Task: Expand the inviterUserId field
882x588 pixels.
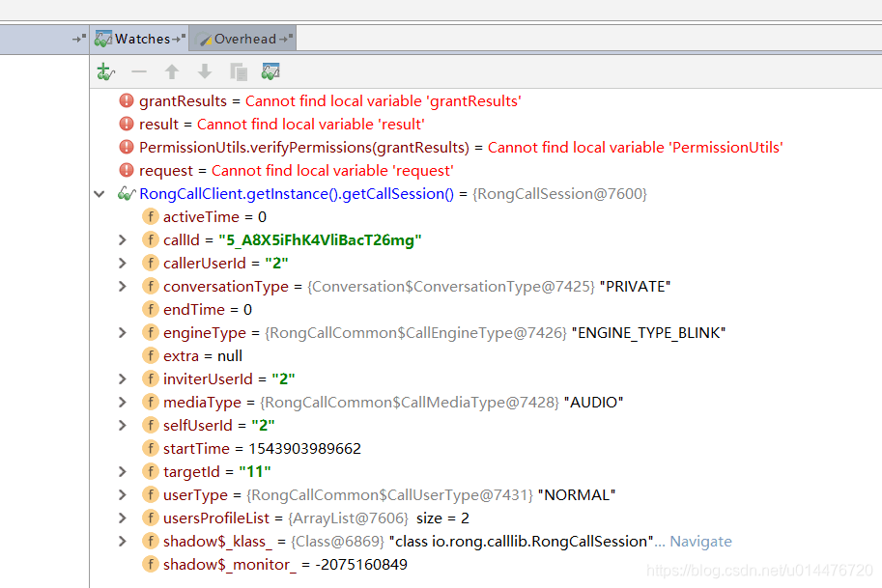Action: pos(123,378)
